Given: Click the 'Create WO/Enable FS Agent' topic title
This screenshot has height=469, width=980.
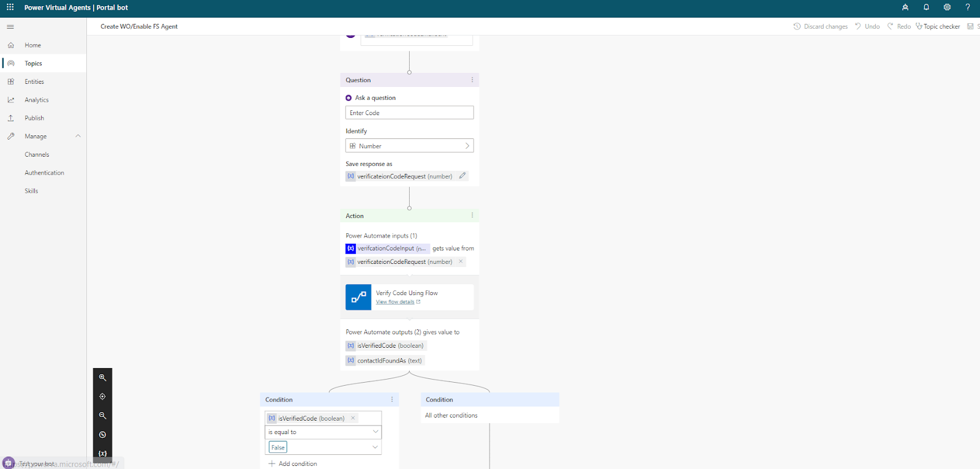Looking at the screenshot, I should click(139, 26).
